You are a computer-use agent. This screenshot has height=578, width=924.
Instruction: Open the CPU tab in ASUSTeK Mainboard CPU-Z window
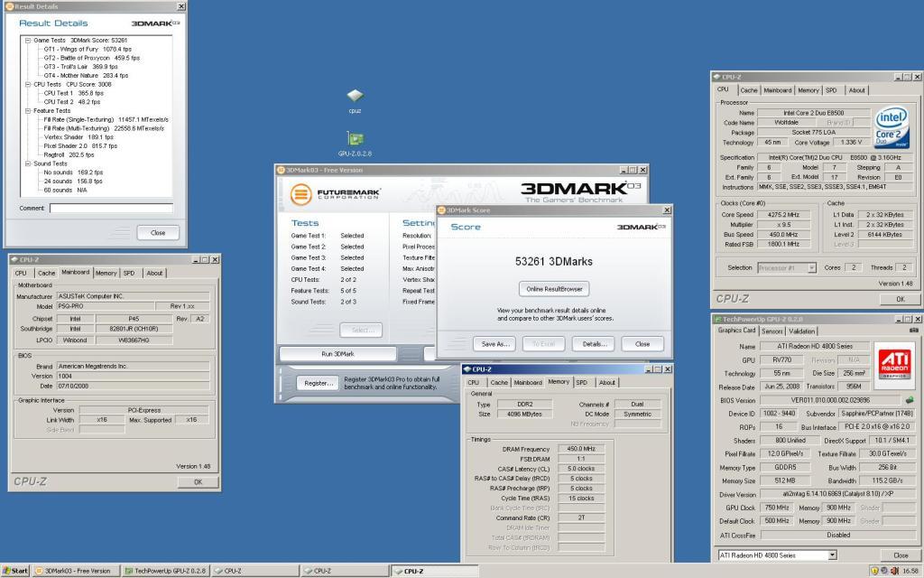[x=21, y=273]
